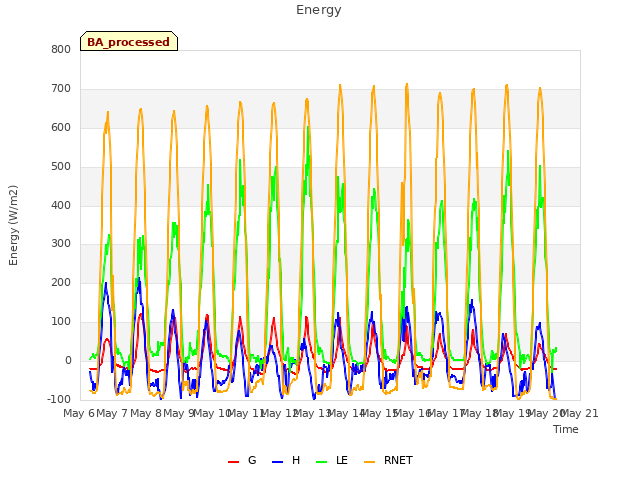Click the Energy chart title
640x480 pixels.
coord(319,10)
